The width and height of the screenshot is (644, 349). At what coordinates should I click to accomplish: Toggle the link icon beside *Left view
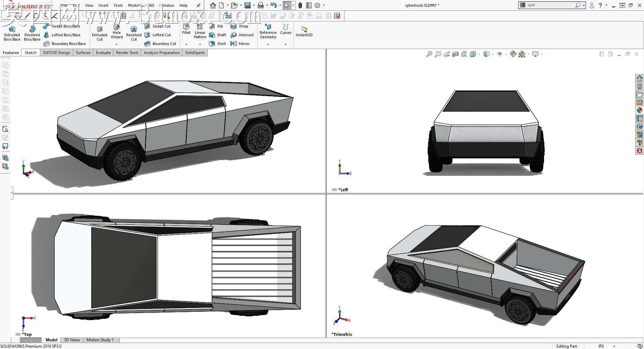coord(334,190)
